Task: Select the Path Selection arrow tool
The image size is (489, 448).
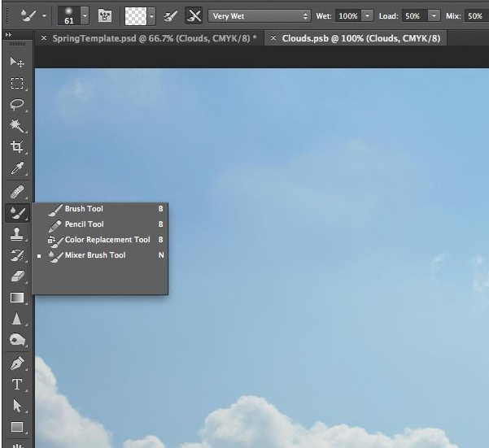Action: coord(17,406)
